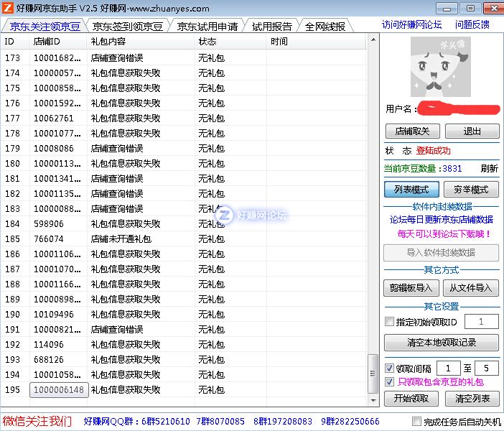
Task: Click the Z app logo in title bar
Action: 8,8
